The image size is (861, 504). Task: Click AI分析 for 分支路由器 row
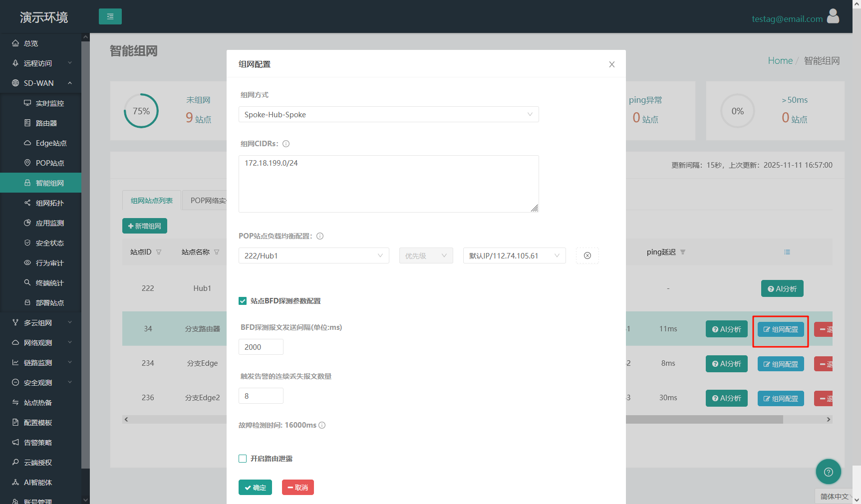click(727, 329)
